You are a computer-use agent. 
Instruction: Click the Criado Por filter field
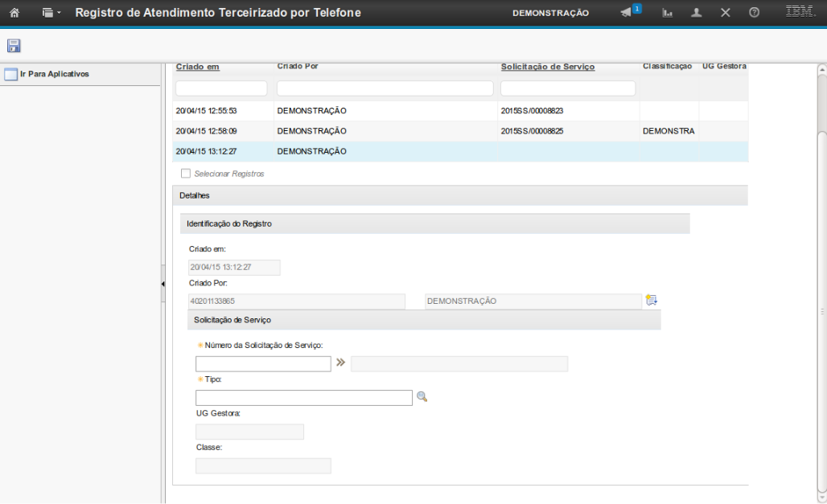[x=385, y=88]
